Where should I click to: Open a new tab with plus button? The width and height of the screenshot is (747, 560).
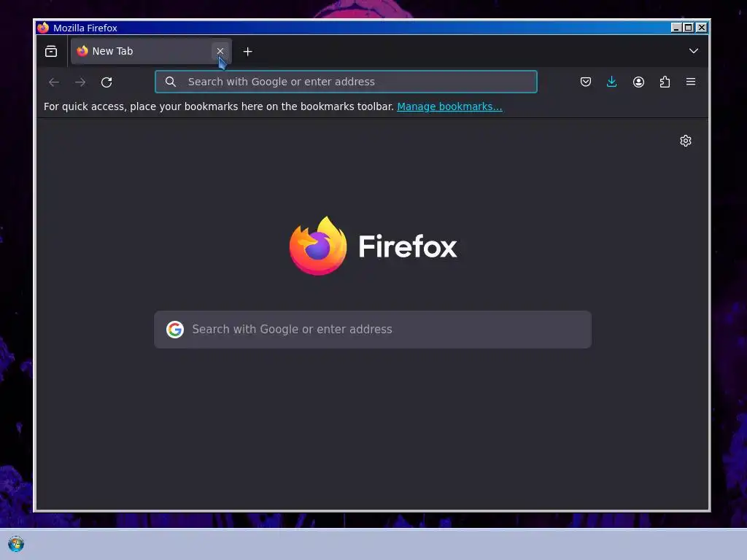[248, 52]
